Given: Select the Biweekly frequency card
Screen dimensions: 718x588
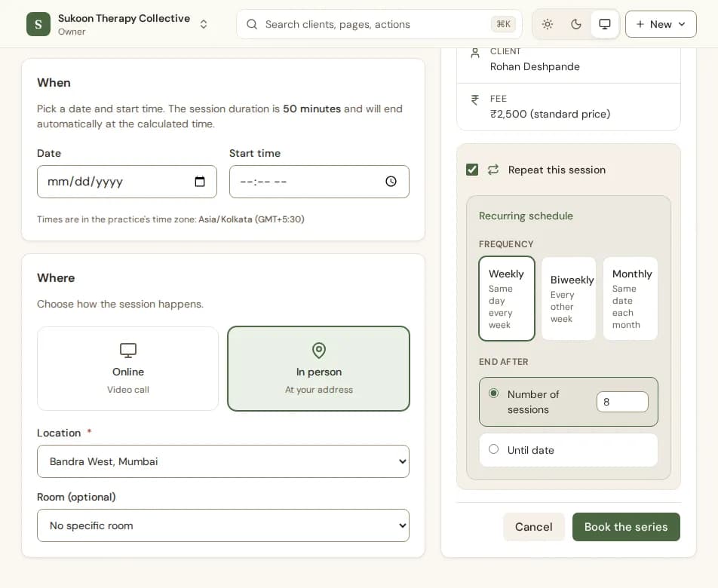Looking at the screenshot, I should click(569, 299).
